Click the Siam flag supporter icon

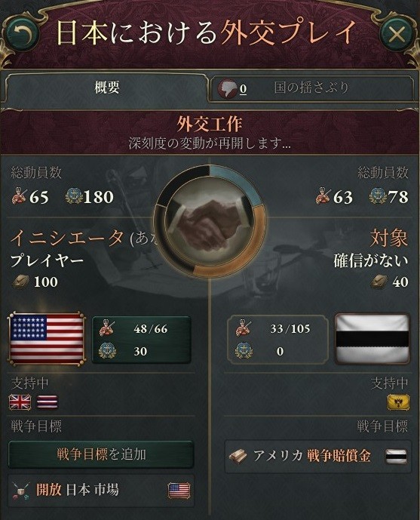[x=47, y=402]
